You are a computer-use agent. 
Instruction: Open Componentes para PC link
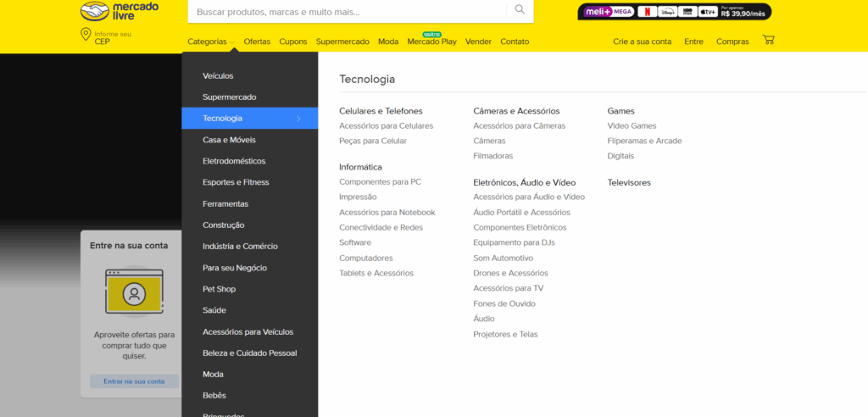(x=380, y=182)
